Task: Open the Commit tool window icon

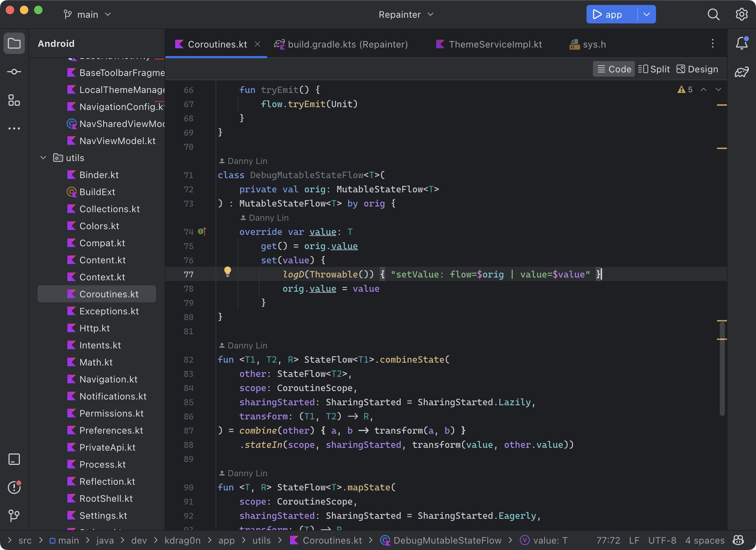Action: click(x=14, y=71)
